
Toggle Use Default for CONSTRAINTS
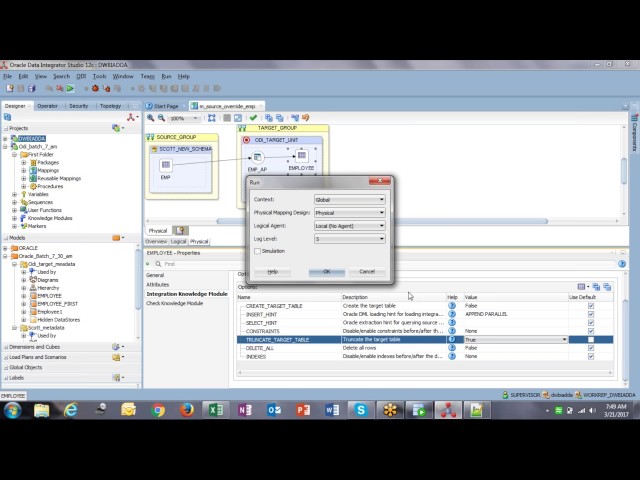[591, 331]
